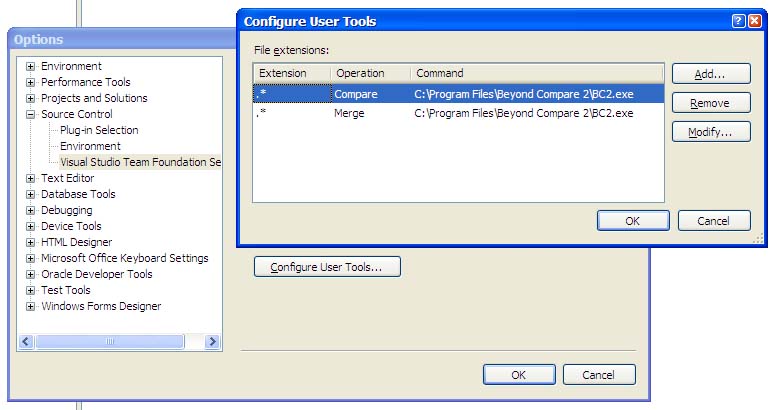Image resolution: width=776 pixels, height=410 pixels.
Task: Select the Device Tools label
Action: click(71, 226)
